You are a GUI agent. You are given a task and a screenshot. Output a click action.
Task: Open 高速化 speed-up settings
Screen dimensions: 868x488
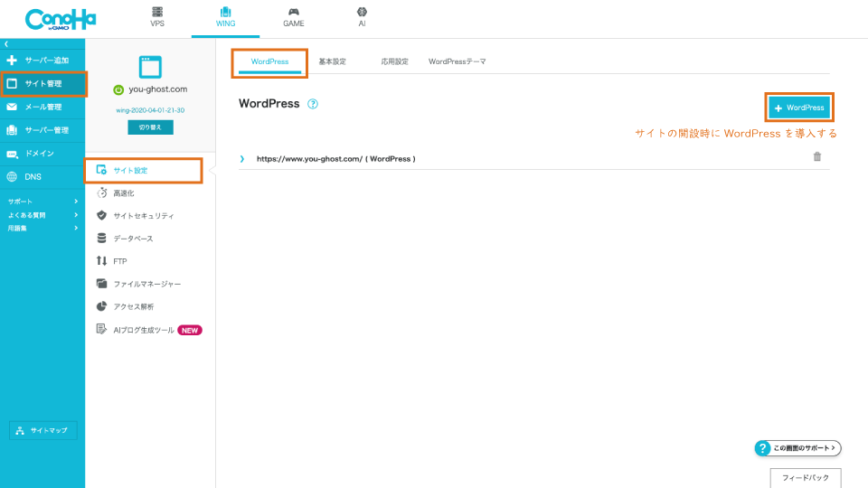click(x=124, y=192)
